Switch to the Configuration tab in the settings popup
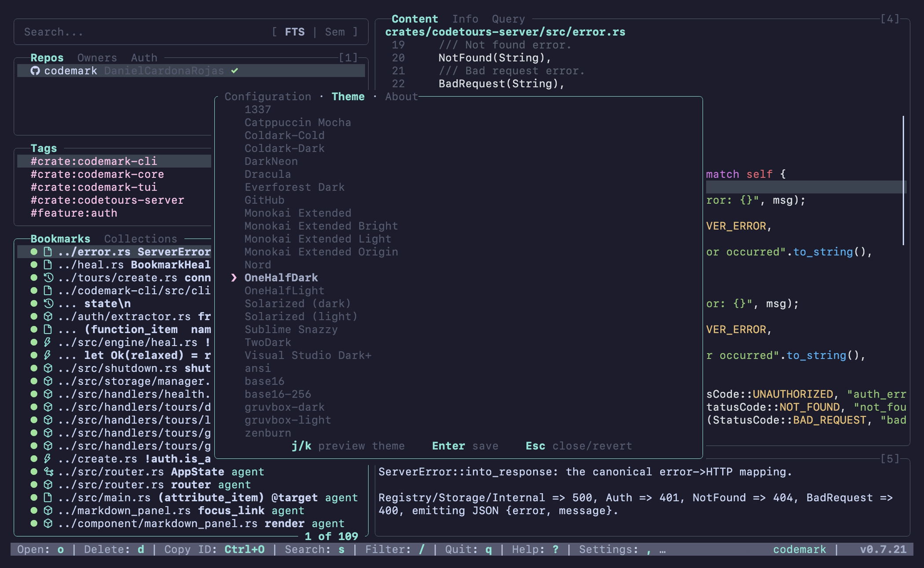Screen dimensions: 924x568 [x=268, y=96]
